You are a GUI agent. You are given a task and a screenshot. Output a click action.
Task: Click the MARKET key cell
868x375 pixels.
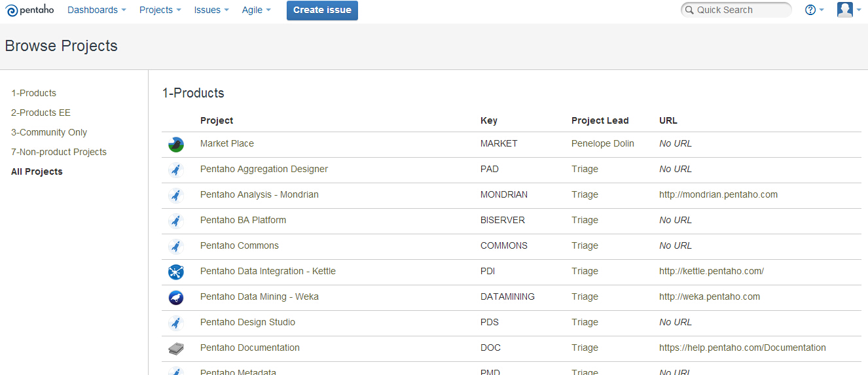499,143
